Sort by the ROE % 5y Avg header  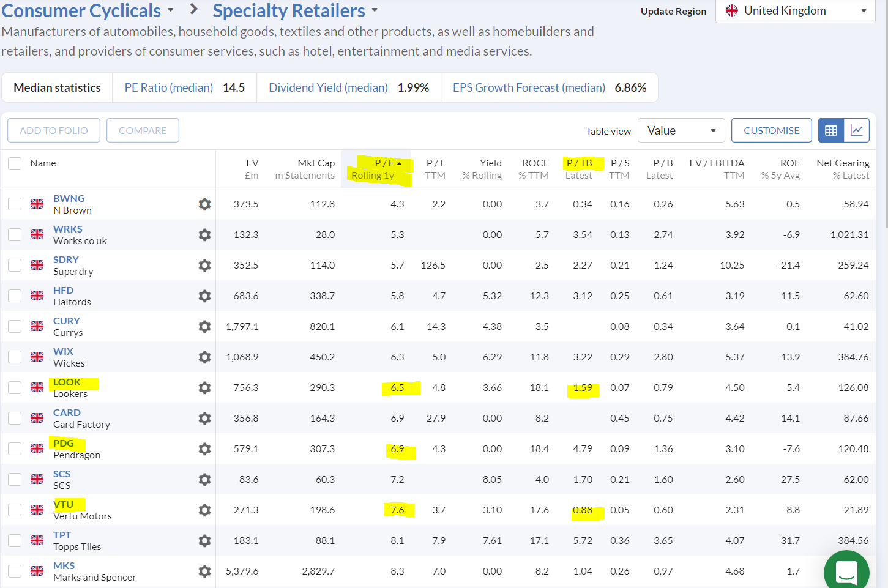click(780, 169)
